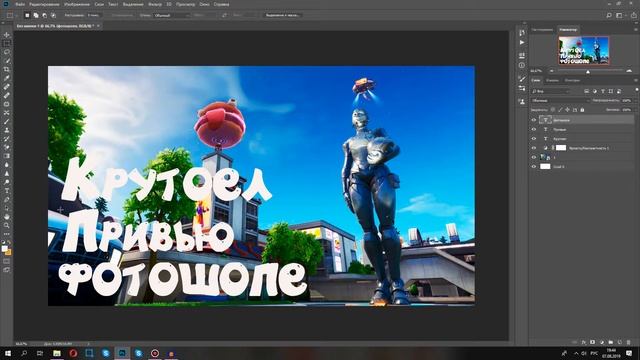Click the background color swatch
Viewport: 640px width, 360px height.
tap(8, 252)
